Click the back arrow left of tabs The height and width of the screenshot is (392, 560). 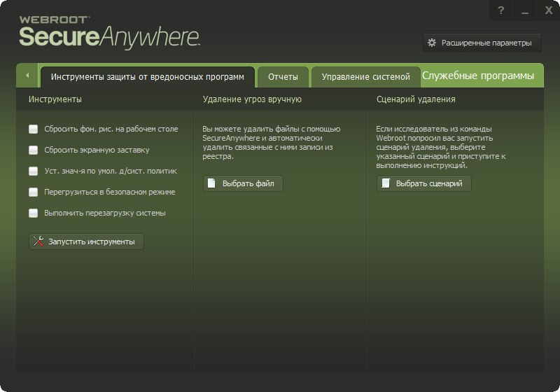point(27,76)
